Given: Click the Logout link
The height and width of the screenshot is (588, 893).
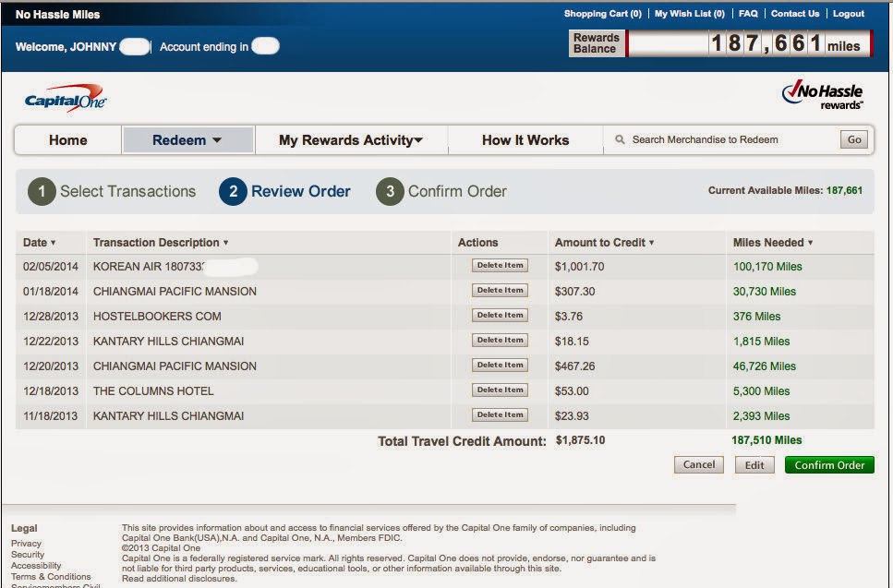Looking at the screenshot, I should click(x=849, y=14).
